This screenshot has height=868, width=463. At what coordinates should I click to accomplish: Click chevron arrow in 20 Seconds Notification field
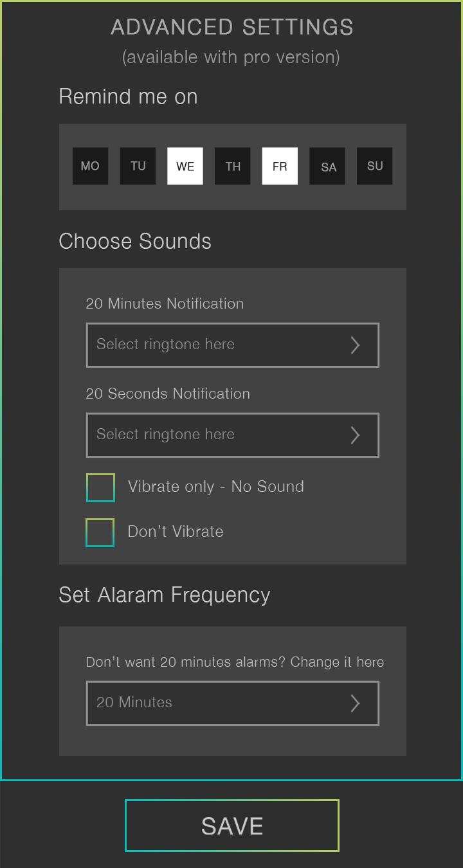(355, 435)
